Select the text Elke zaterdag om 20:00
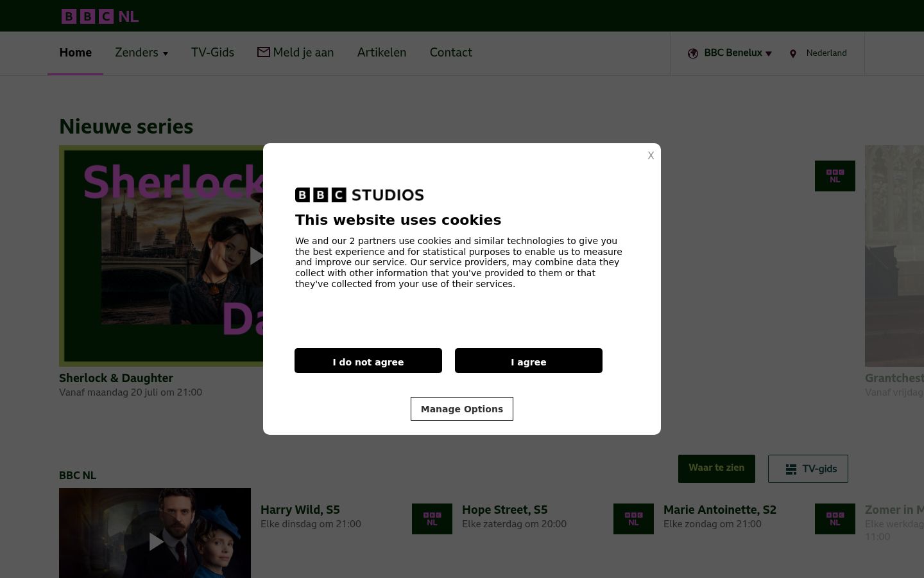Image resolution: width=924 pixels, height=578 pixels. pos(514,524)
